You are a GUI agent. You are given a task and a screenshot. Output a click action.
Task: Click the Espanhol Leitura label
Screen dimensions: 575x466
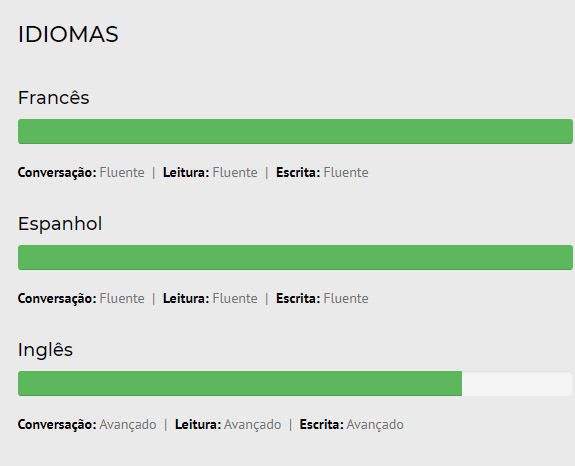(186, 299)
